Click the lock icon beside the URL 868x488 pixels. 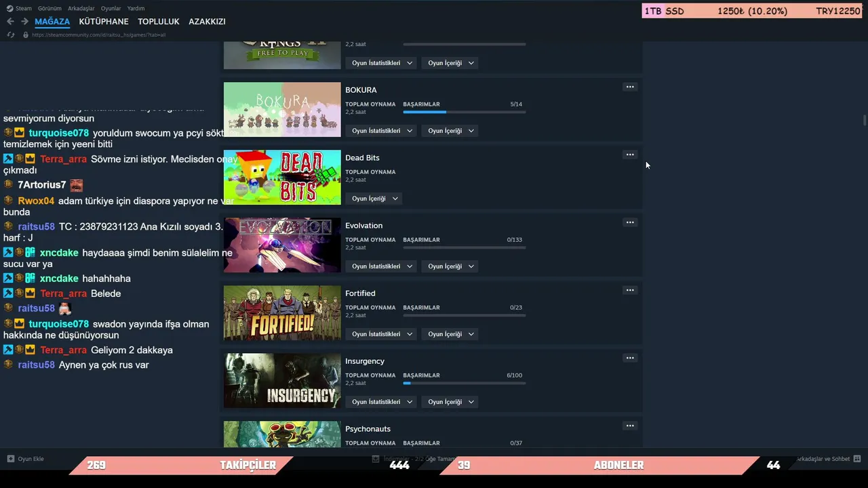pyautogui.click(x=26, y=35)
